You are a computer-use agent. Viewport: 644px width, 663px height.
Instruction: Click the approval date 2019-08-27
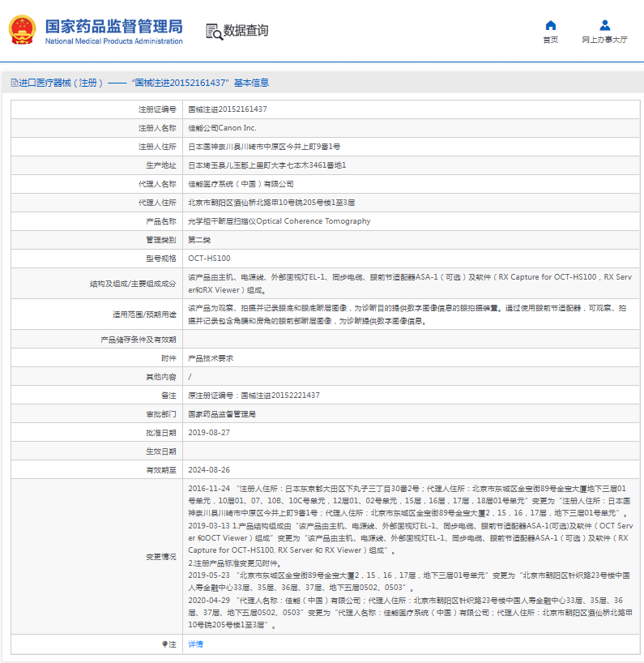tap(209, 432)
